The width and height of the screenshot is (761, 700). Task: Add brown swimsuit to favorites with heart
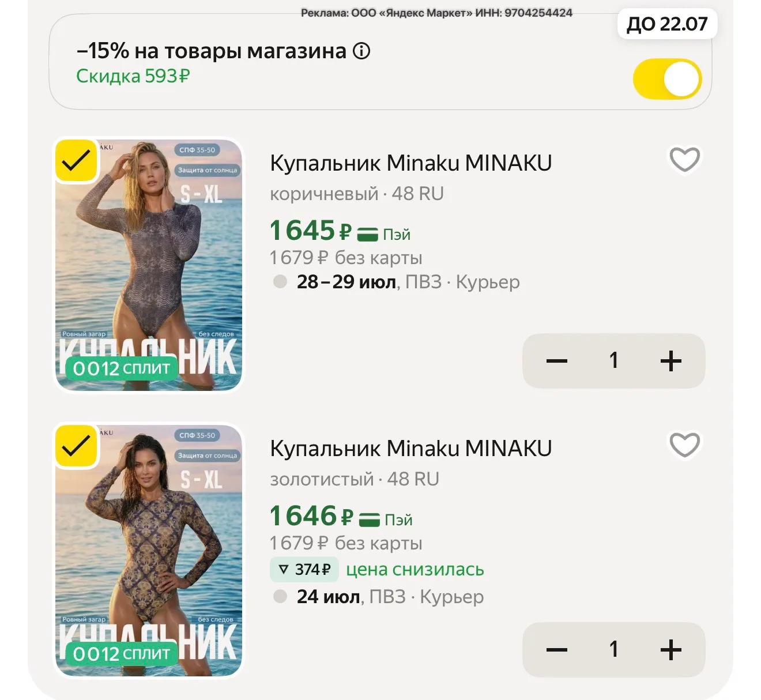(684, 159)
